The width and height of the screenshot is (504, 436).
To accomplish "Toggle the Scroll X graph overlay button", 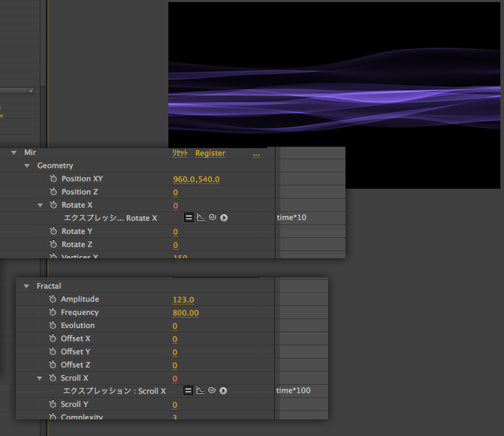I will click(201, 390).
